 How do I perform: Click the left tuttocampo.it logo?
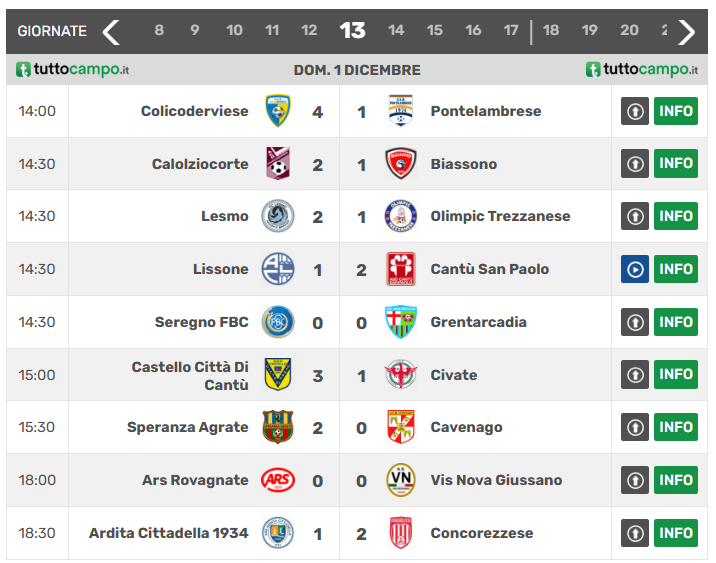[x=72, y=70]
